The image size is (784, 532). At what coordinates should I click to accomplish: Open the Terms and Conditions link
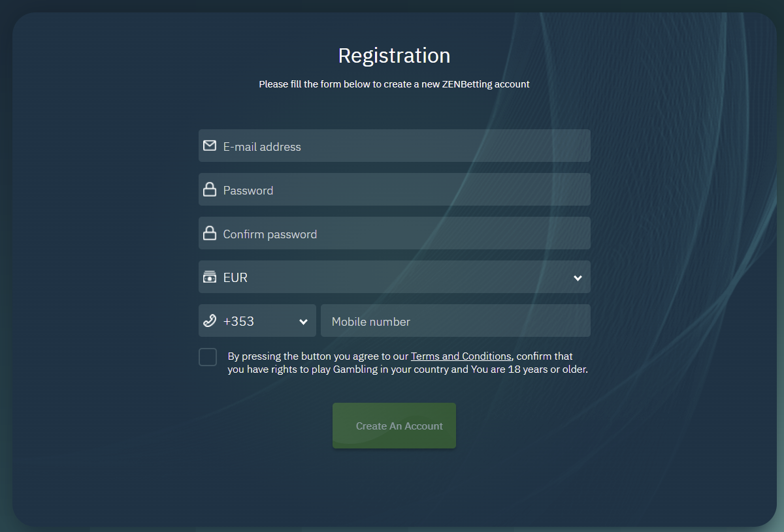tap(461, 356)
